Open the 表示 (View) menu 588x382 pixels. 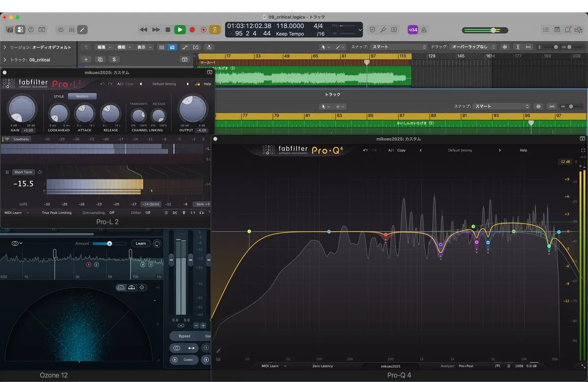pos(144,47)
